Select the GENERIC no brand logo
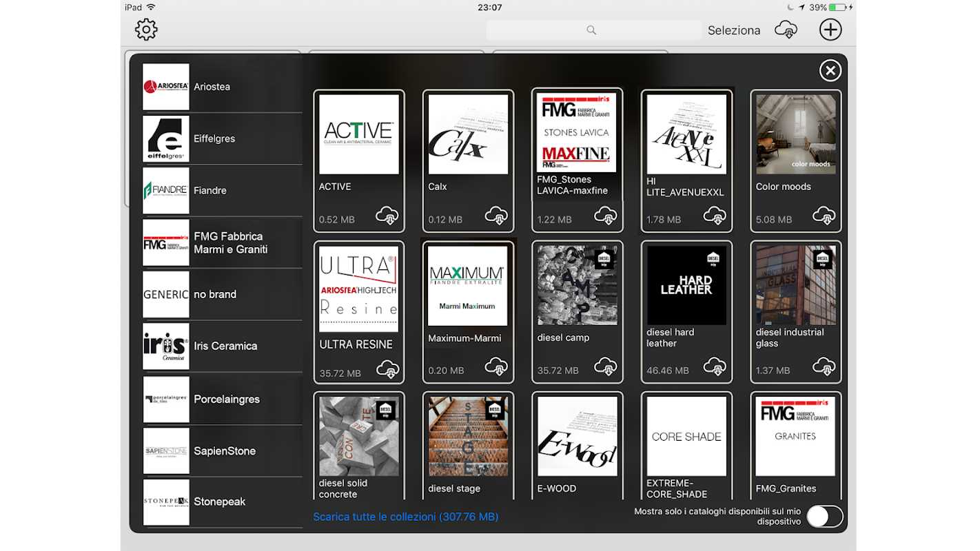This screenshot has height=551, width=980. point(166,295)
